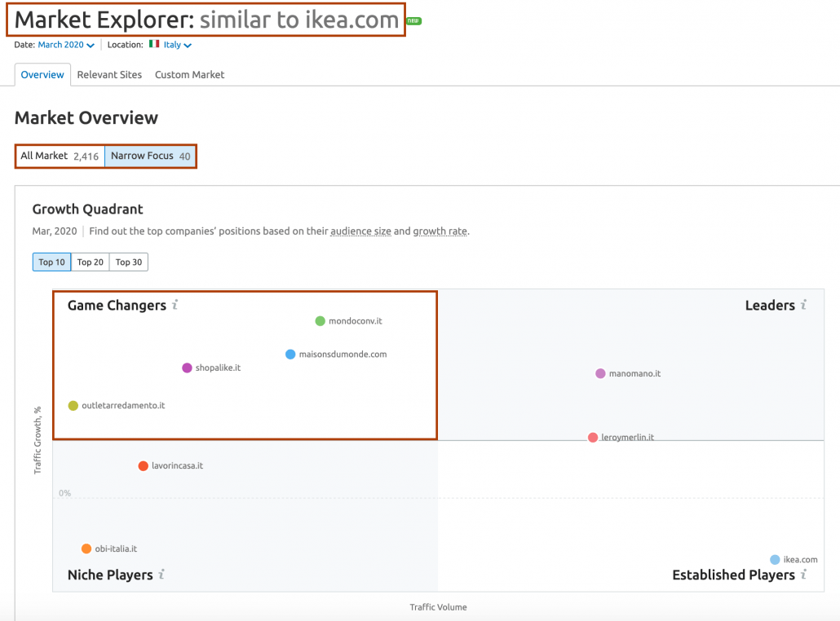
Task: Click the leroymerlin.it label
Action: pos(627,438)
